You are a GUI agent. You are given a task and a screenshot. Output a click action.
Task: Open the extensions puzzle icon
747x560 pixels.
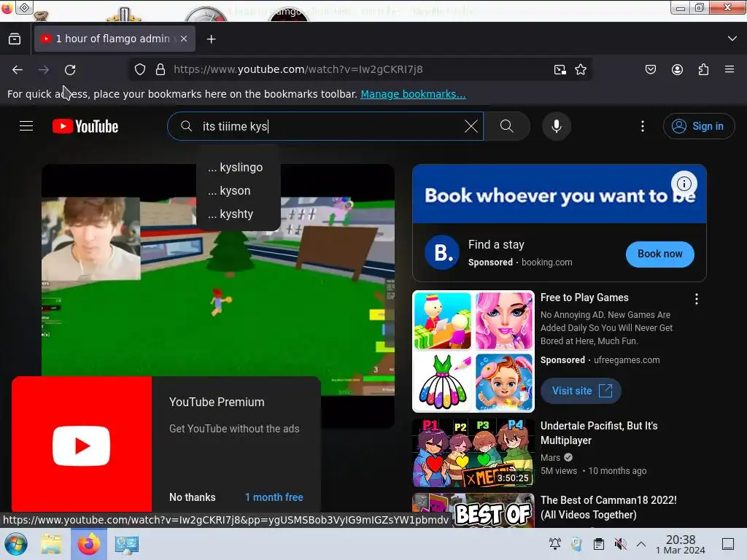click(x=704, y=69)
